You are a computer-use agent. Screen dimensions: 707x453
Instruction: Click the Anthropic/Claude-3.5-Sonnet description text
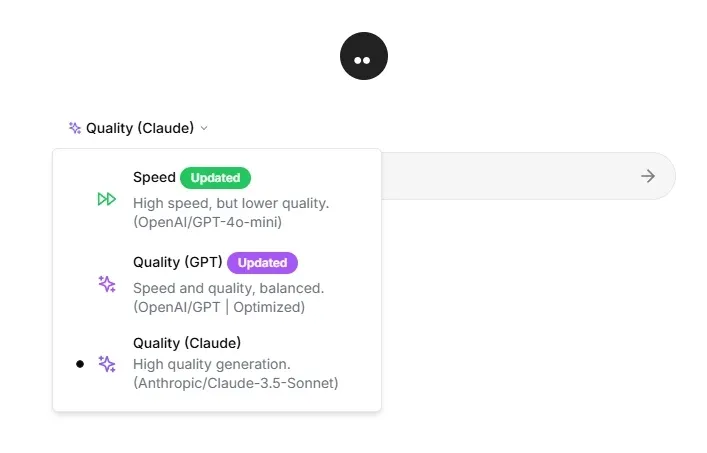tap(236, 383)
